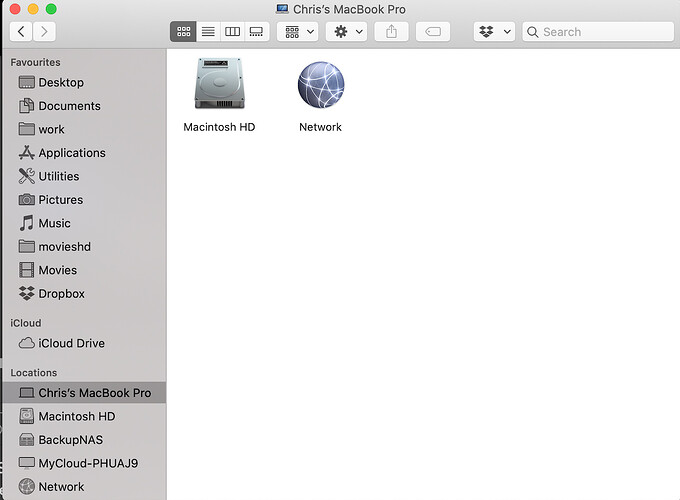The height and width of the screenshot is (500, 680).
Task: Open the Documents folder in sidebar
Action: pyautogui.click(x=69, y=106)
